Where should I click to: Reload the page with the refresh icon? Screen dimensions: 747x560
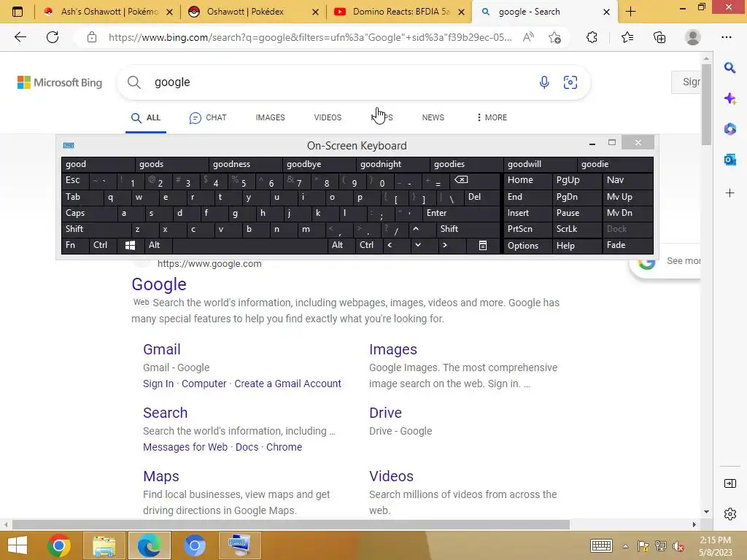(x=53, y=37)
